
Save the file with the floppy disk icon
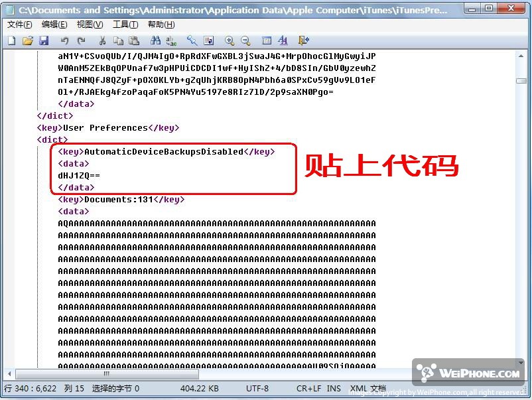44,40
